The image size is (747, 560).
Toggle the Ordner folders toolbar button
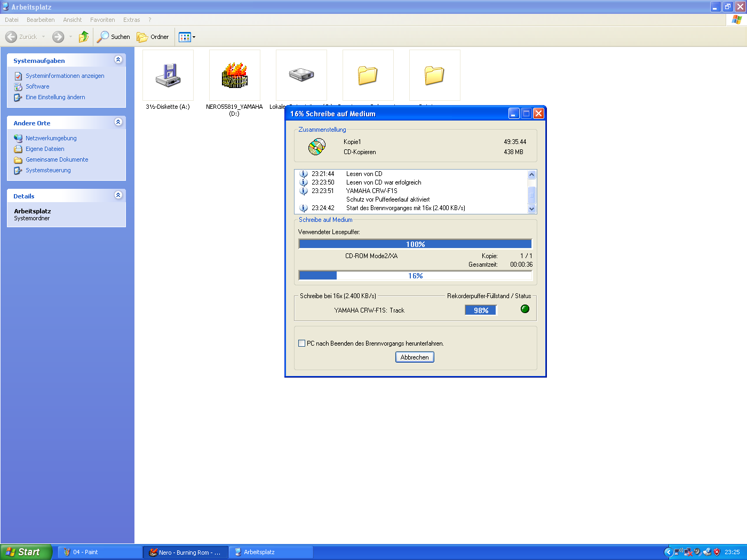pyautogui.click(x=153, y=37)
